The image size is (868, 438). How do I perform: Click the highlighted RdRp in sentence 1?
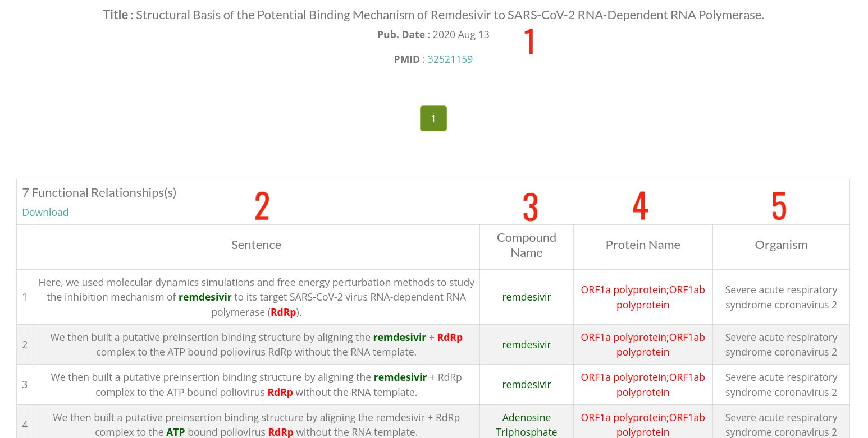coord(284,312)
